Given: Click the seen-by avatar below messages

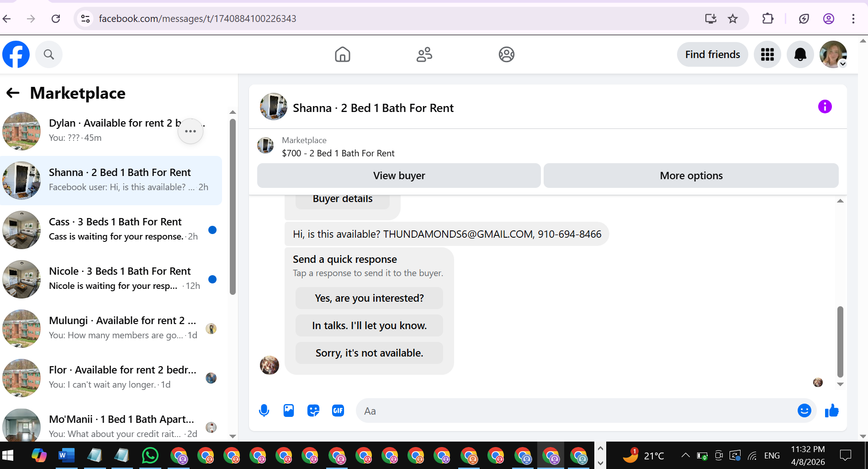Looking at the screenshot, I should point(818,382).
